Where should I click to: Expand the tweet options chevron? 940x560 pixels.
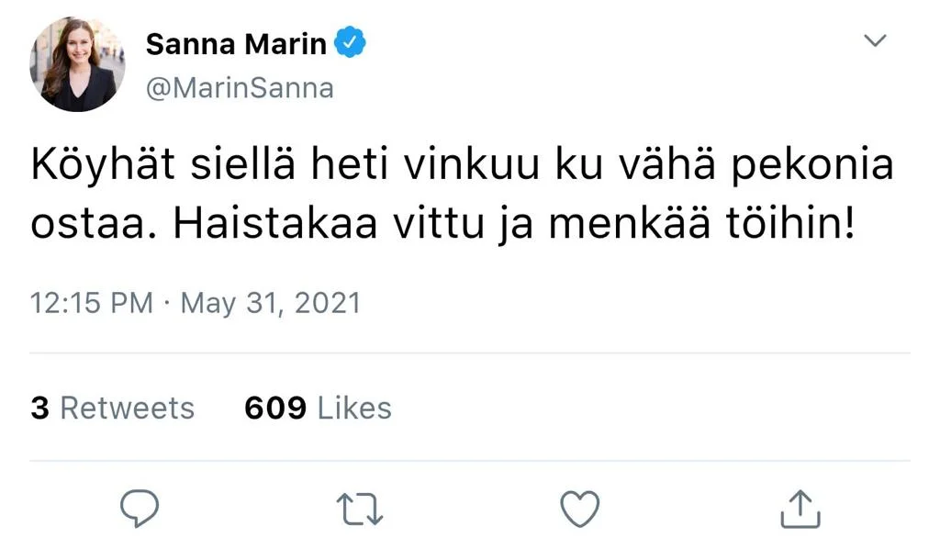[877, 40]
